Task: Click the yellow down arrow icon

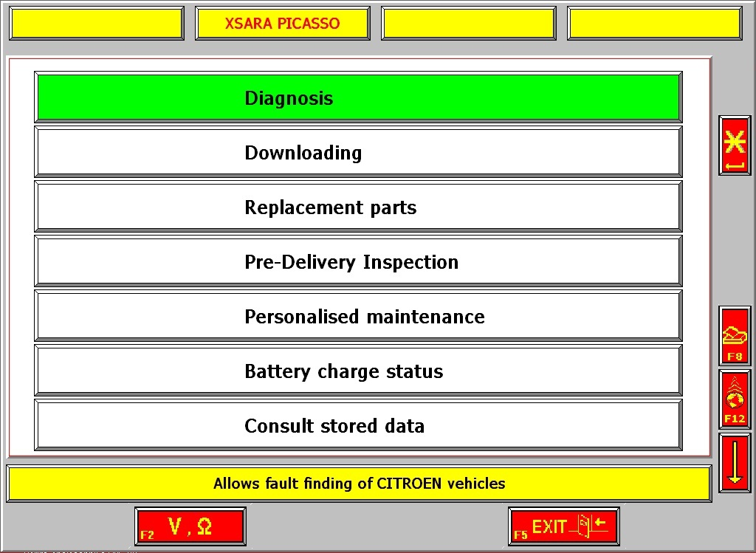Action: pyautogui.click(x=735, y=463)
